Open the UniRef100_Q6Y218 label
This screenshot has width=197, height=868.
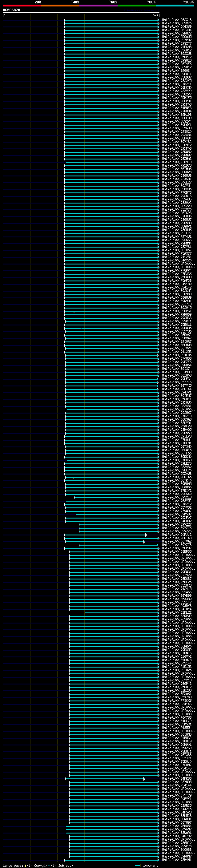[x=177, y=680]
